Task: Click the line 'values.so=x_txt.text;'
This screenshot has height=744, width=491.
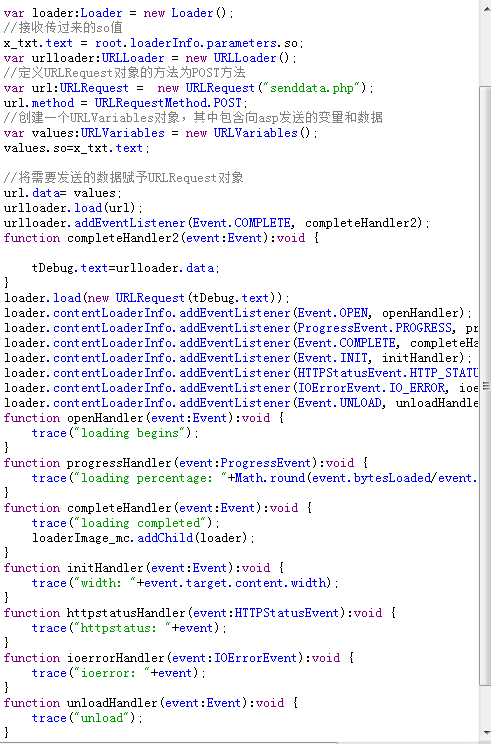Action: (76, 148)
